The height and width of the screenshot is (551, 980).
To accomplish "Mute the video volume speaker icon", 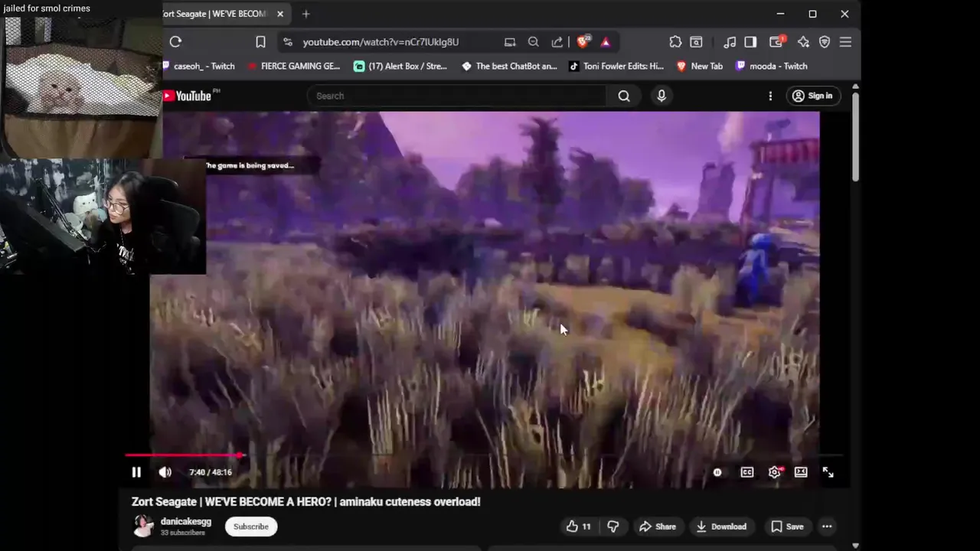I will point(165,472).
